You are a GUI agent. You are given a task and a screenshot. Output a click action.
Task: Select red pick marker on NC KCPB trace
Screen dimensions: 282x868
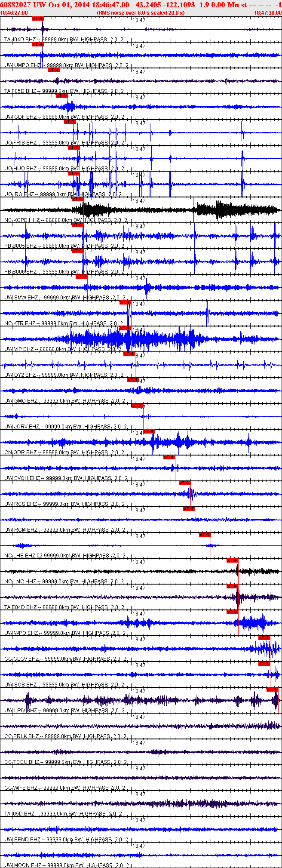77,199
